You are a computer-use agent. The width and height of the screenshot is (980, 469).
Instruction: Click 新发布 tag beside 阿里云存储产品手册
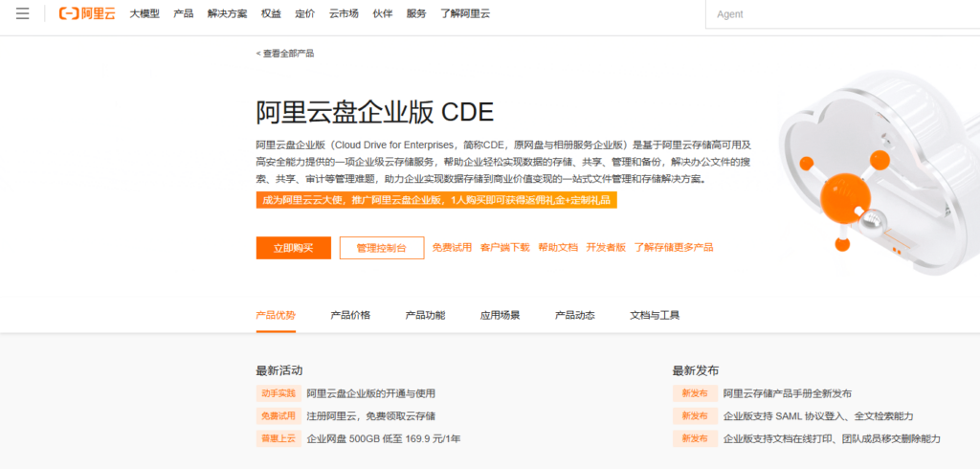tap(695, 393)
